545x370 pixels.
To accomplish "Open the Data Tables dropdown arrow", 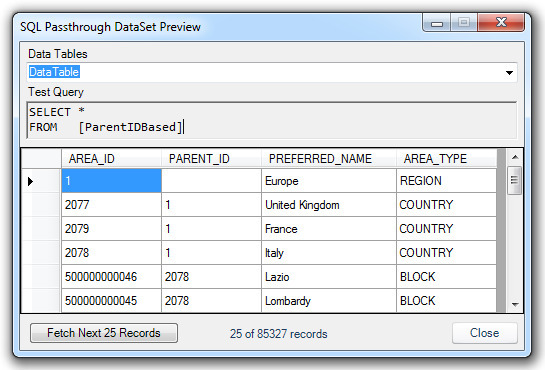I will [x=509, y=73].
